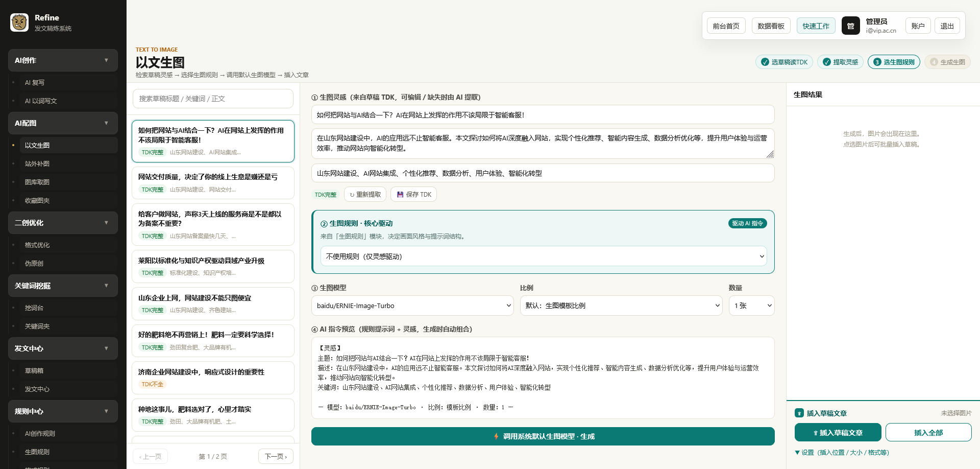980x469 pixels.
Task: Open the 数量 dropdown showing 1 张
Action: point(751,306)
